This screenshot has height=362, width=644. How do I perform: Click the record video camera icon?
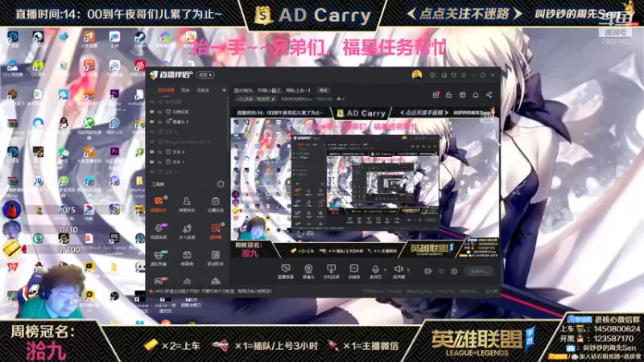tap(427, 271)
